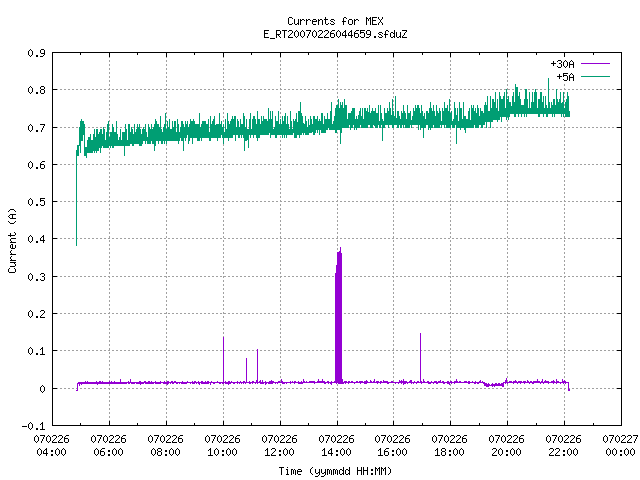Click the 070226 12:00 time tick label
Image resolution: width=640 pixels, height=480 pixels.
pos(280,446)
